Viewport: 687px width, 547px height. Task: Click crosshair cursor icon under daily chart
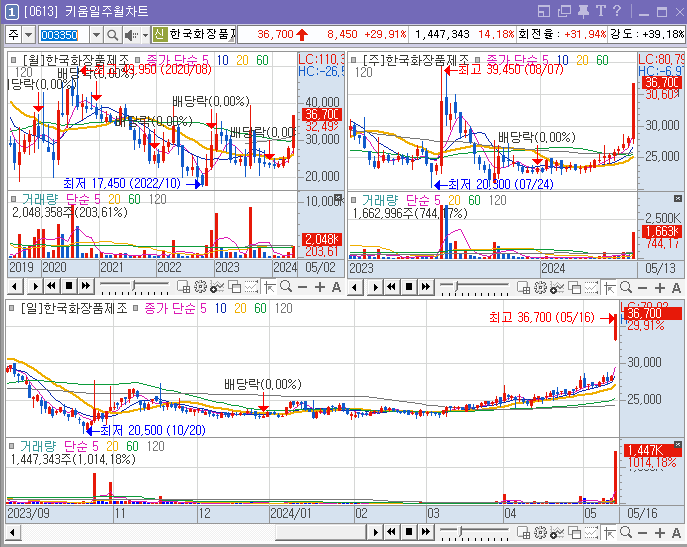pos(609,533)
